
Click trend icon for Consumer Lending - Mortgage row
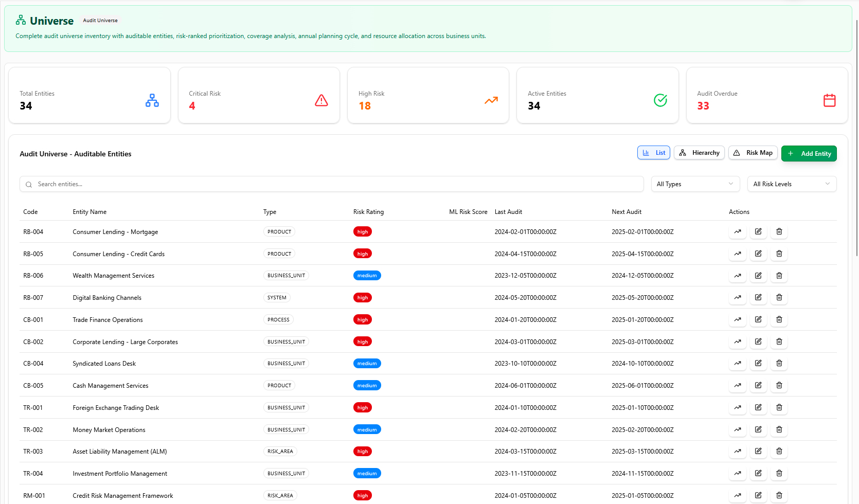[737, 232]
